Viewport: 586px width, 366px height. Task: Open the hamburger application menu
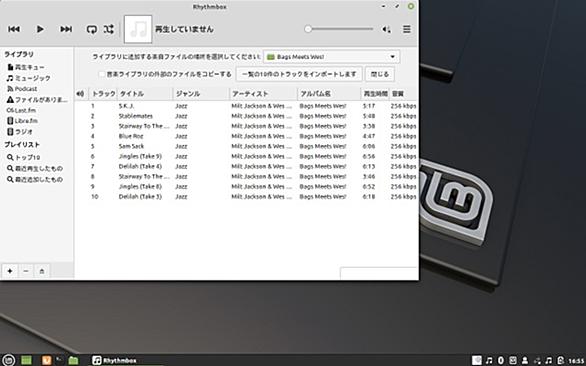[x=407, y=29]
